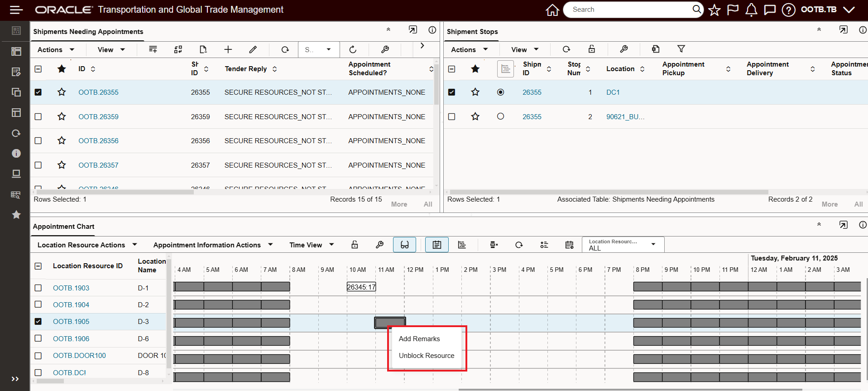Open the OOTB.TB user menu

[x=827, y=10]
